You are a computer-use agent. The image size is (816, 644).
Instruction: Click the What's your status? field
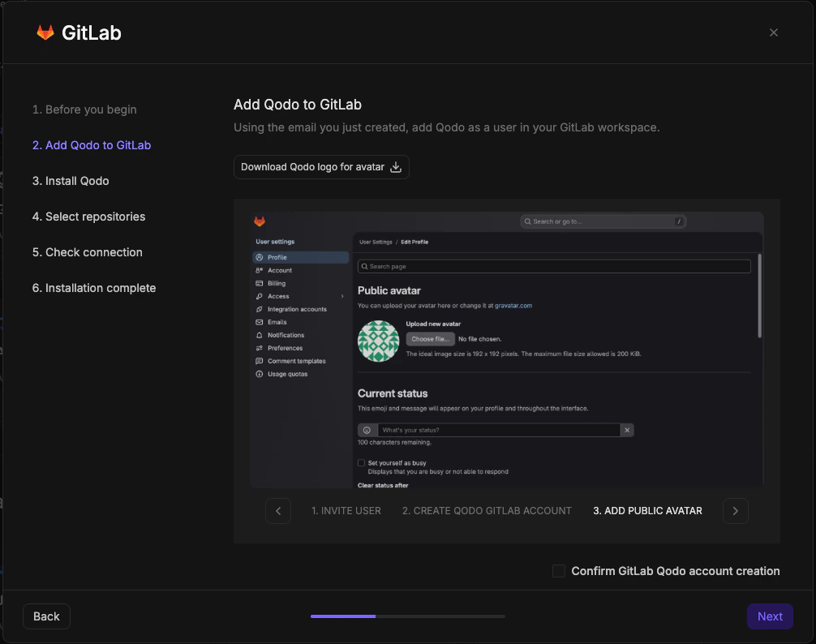pos(499,430)
